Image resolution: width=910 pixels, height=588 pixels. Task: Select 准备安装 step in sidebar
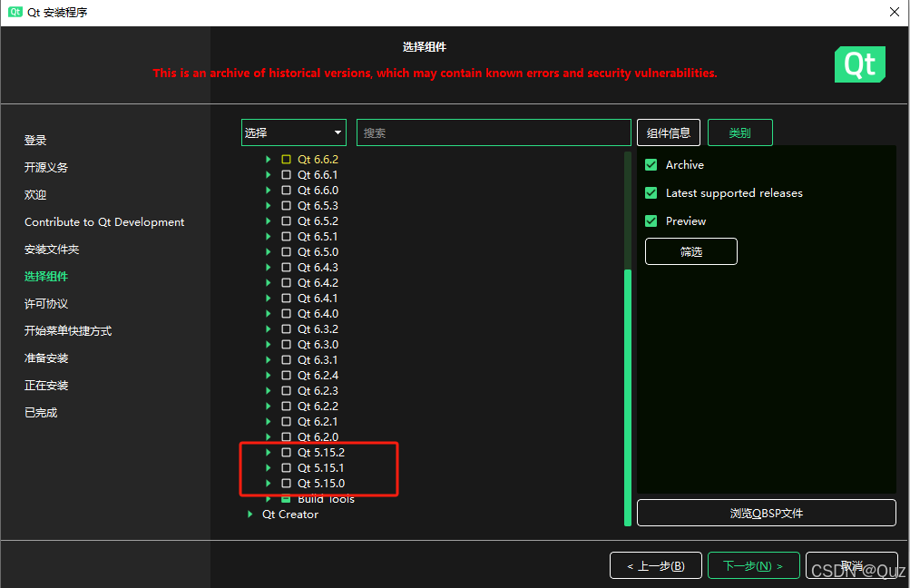click(46, 358)
